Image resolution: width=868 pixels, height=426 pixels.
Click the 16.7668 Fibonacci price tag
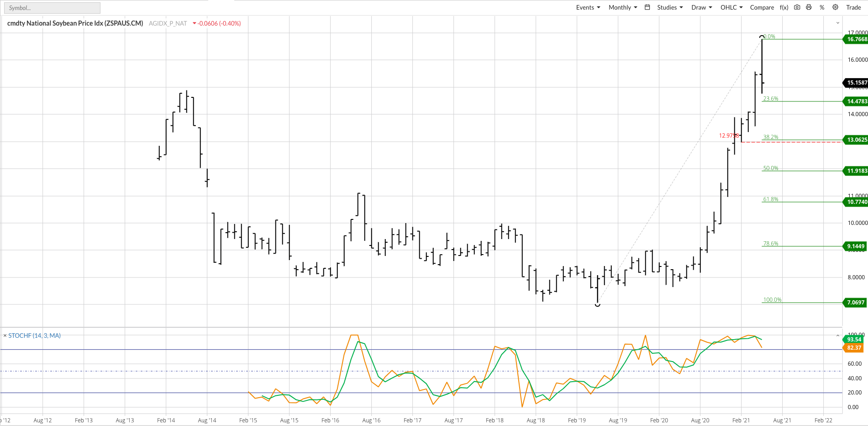click(x=857, y=39)
